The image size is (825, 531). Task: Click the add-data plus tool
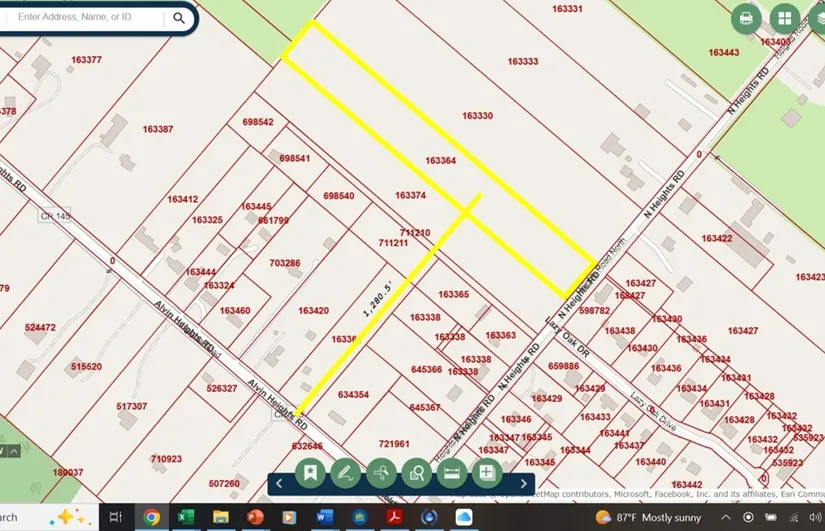(x=487, y=473)
